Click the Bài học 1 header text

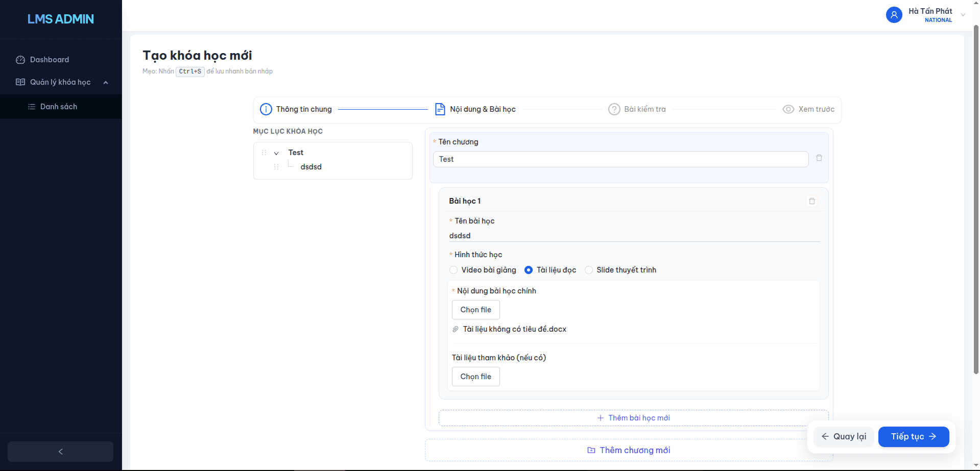point(465,201)
